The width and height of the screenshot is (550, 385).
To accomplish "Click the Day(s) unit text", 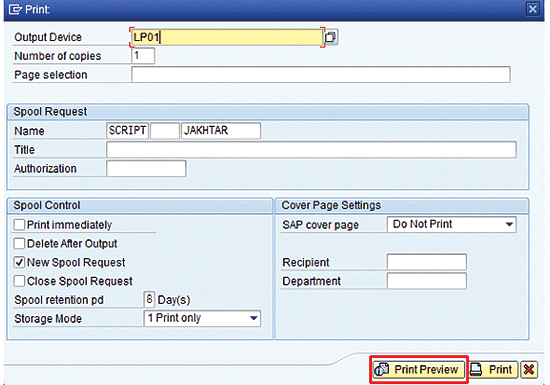I will coord(174,300).
